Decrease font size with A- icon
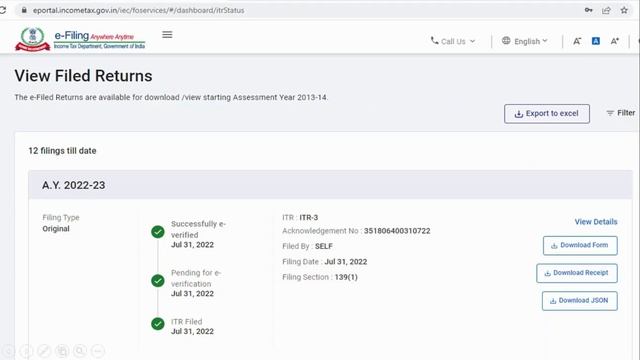The width and height of the screenshot is (640, 360). pos(577,41)
